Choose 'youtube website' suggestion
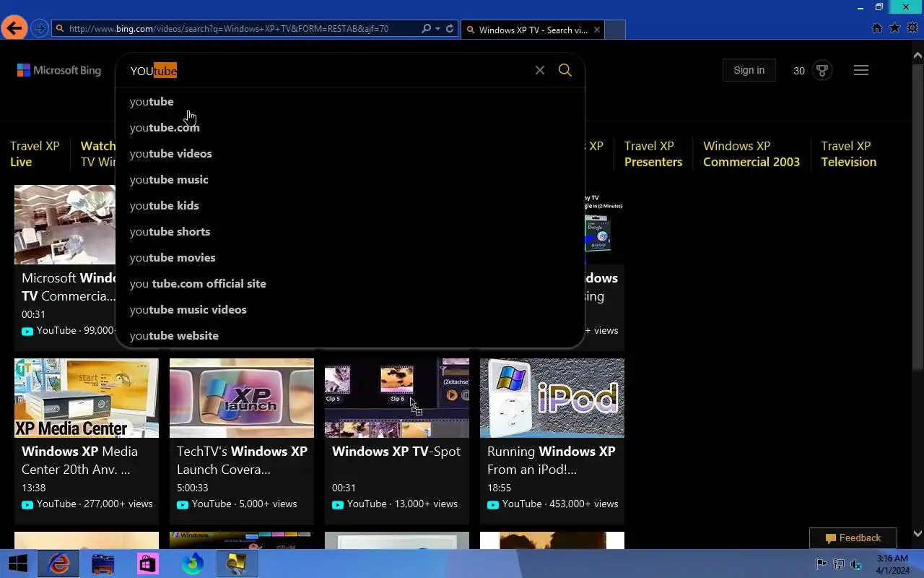The height and width of the screenshot is (578, 924). pos(350,335)
